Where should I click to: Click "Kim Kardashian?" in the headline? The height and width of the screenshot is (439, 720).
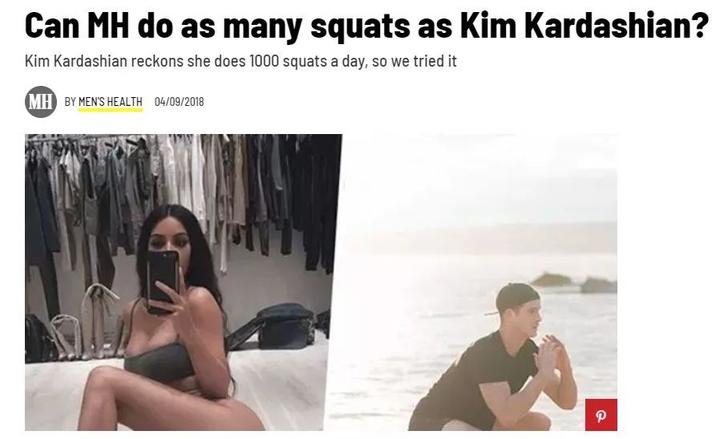pyautogui.click(x=584, y=24)
